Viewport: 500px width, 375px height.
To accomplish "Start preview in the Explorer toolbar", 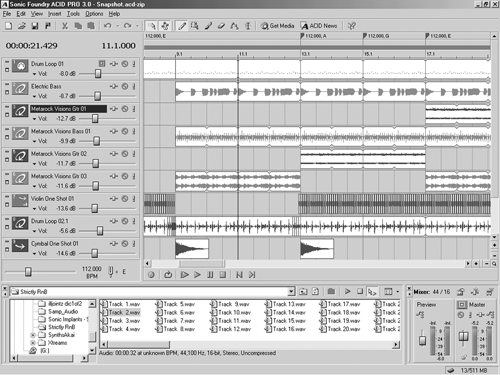I will pos(347,292).
